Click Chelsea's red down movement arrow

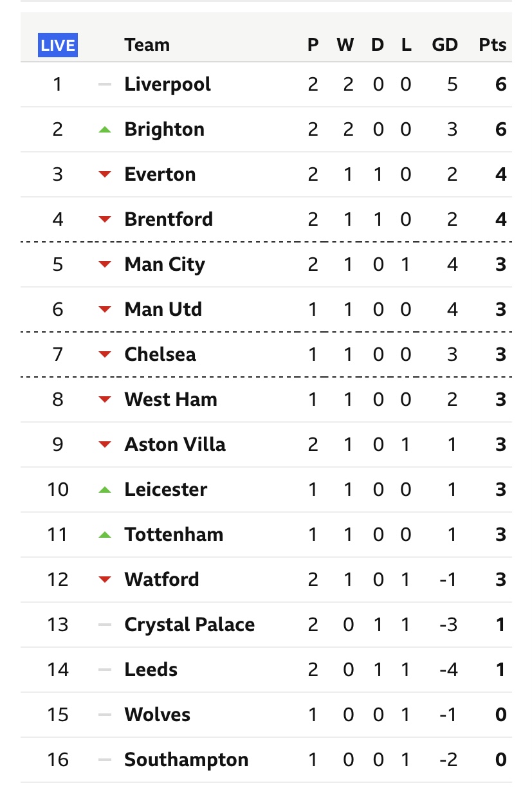pos(105,354)
